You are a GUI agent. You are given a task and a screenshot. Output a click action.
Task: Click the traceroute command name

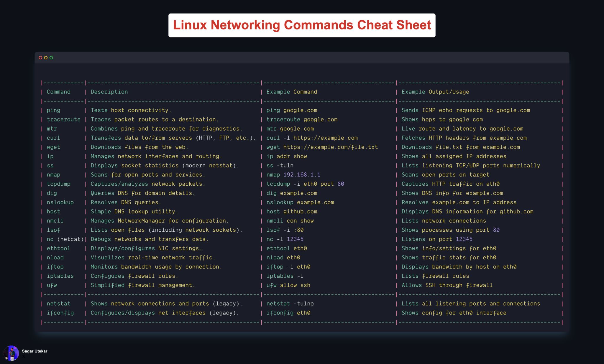(63, 119)
